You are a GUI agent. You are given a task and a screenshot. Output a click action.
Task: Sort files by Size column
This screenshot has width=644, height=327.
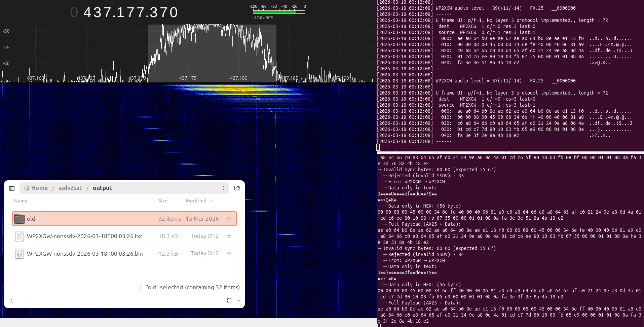pyautogui.click(x=163, y=201)
